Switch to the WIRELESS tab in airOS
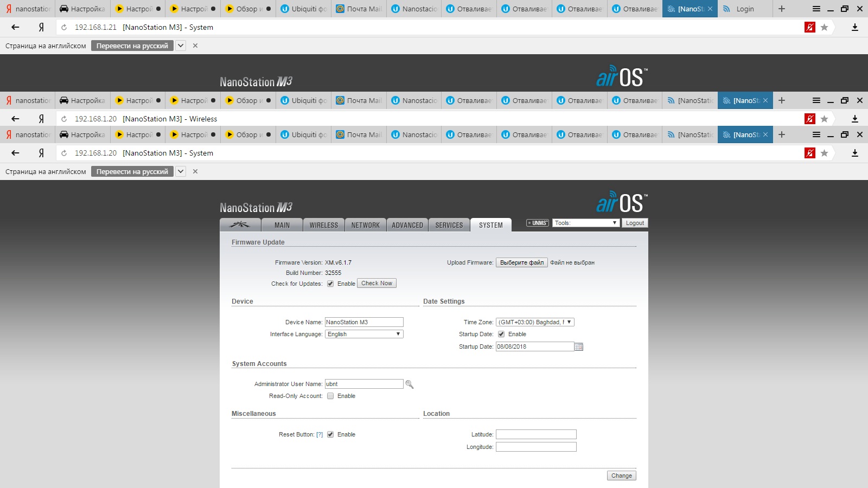 (x=324, y=225)
